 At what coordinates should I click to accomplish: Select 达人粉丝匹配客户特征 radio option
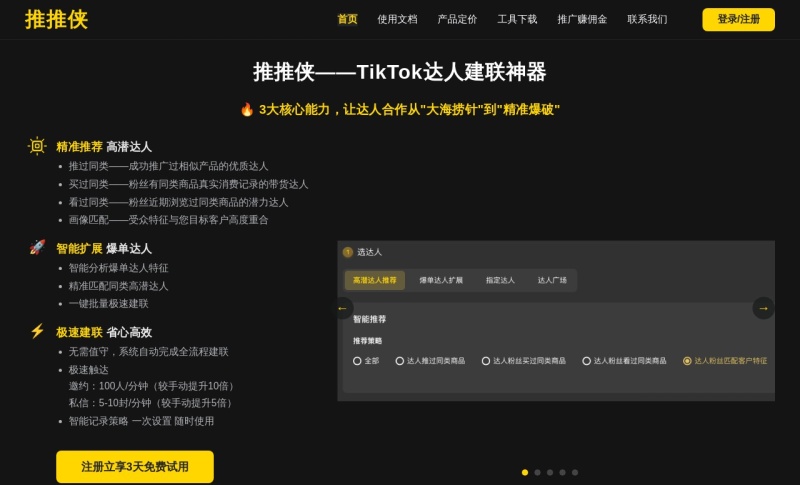[x=725, y=361]
